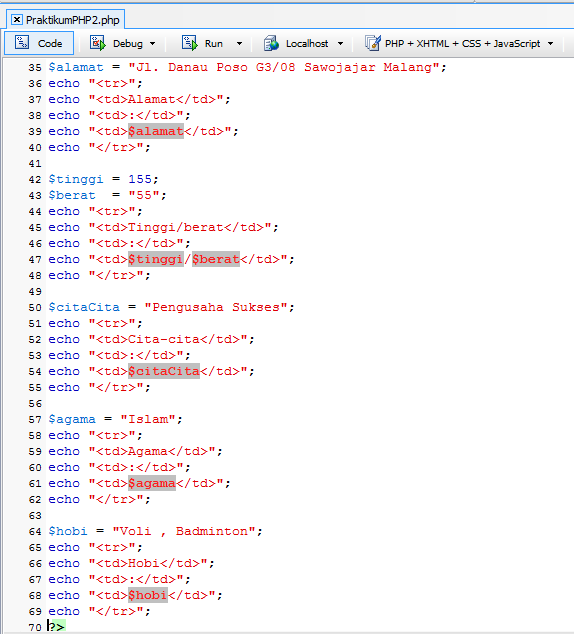Click the Run play icon

click(x=189, y=43)
